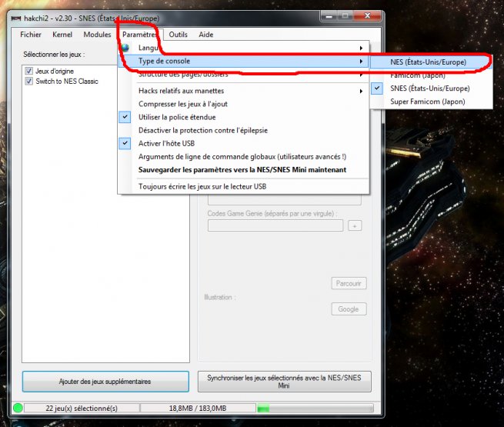This screenshot has height=427, width=504.
Task: Select Super Famicom (Japon) console type
Action: coord(432,102)
